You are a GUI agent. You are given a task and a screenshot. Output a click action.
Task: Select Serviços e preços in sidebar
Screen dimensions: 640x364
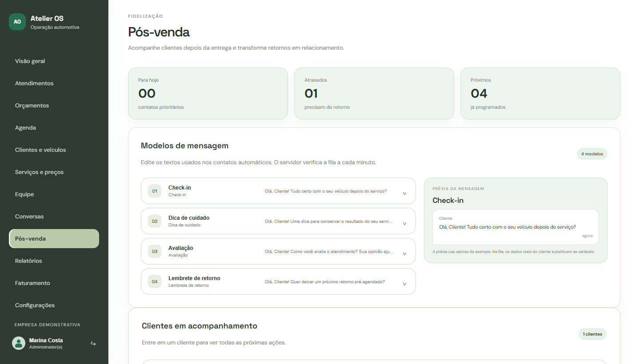[x=54, y=172]
